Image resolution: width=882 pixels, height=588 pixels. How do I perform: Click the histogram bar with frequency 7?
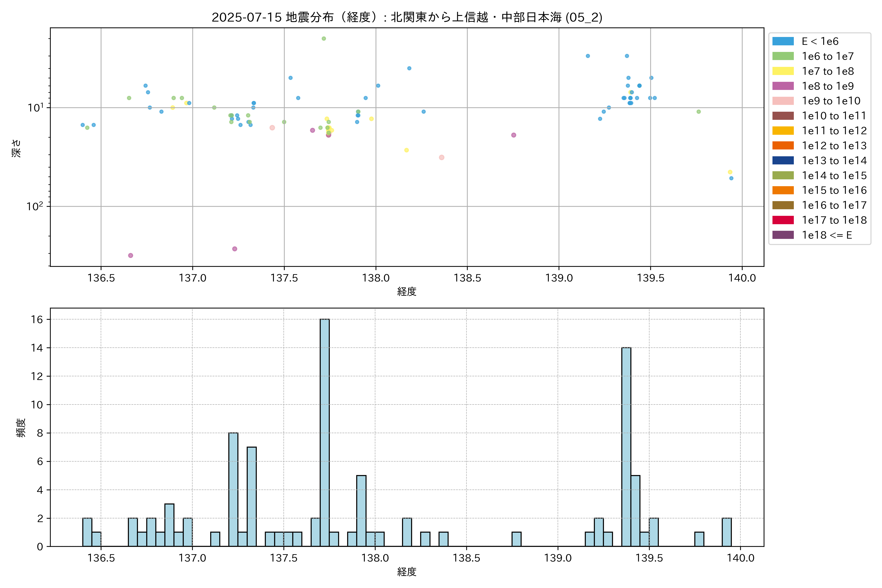point(252,497)
